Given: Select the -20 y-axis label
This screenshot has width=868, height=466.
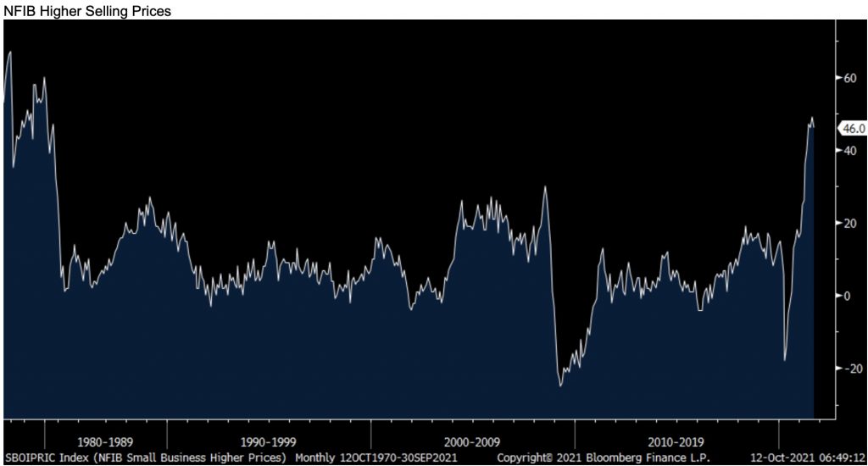Looking at the screenshot, I should [x=847, y=369].
